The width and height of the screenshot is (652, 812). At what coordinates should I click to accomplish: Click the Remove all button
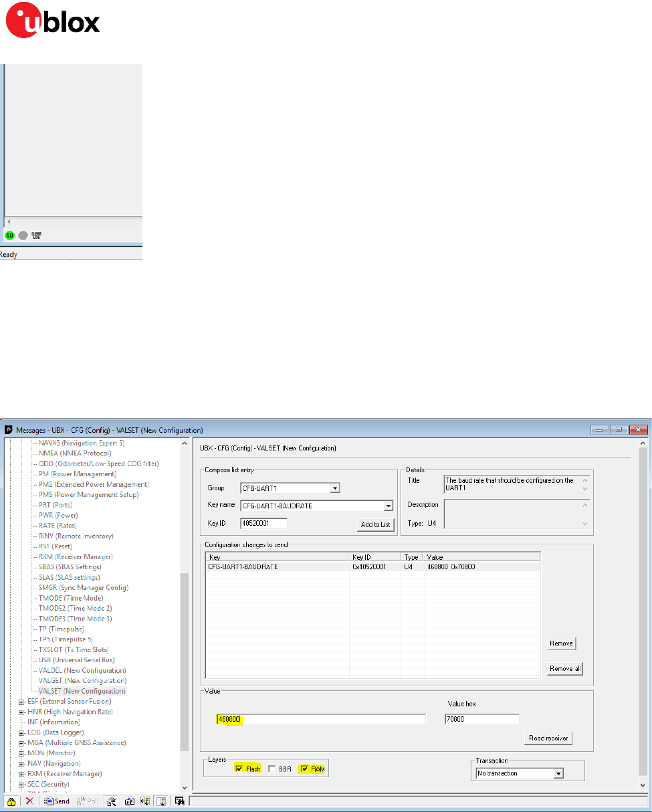pyautogui.click(x=564, y=669)
